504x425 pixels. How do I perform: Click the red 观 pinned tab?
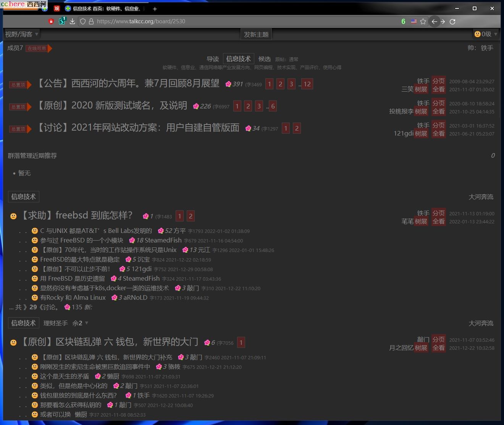point(57,8)
